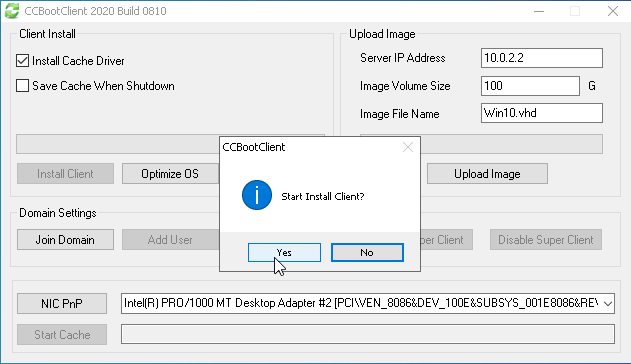
Task: Close the CCBootClient main window
Action: tap(612, 11)
